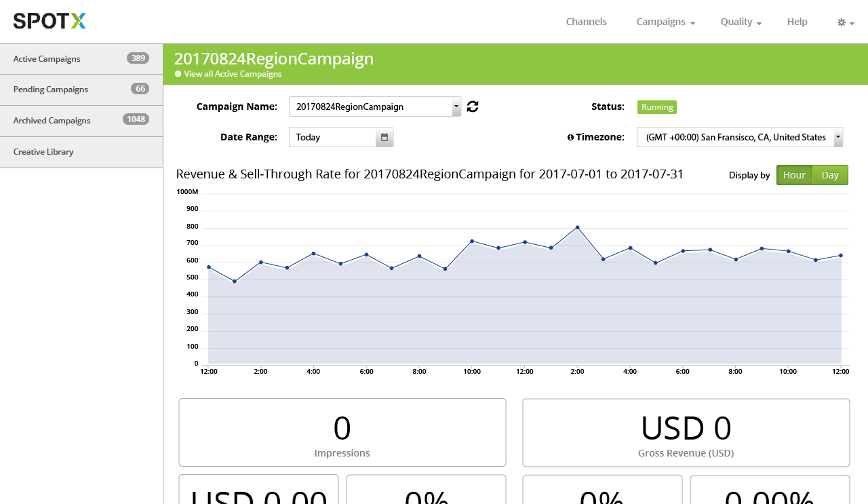Switch chart display to Hour

[794, 175]
